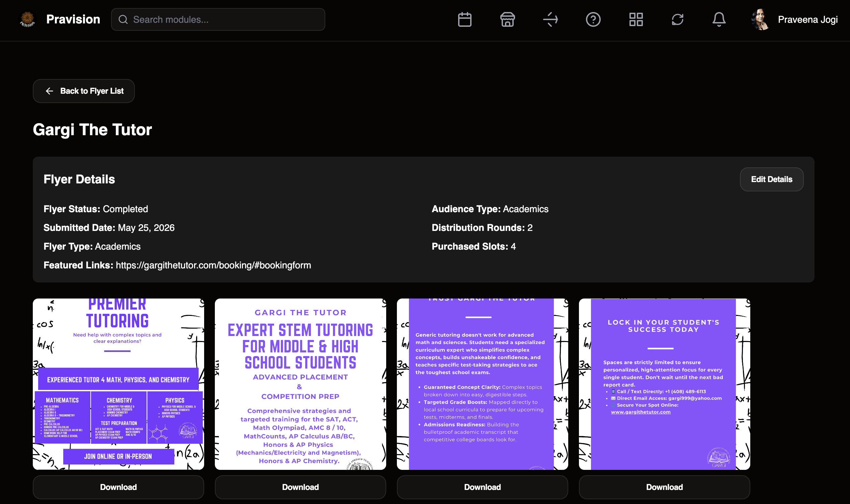The image size is (850, 504).
Task: Open the marketplace storefront icon
Action: 507,19
